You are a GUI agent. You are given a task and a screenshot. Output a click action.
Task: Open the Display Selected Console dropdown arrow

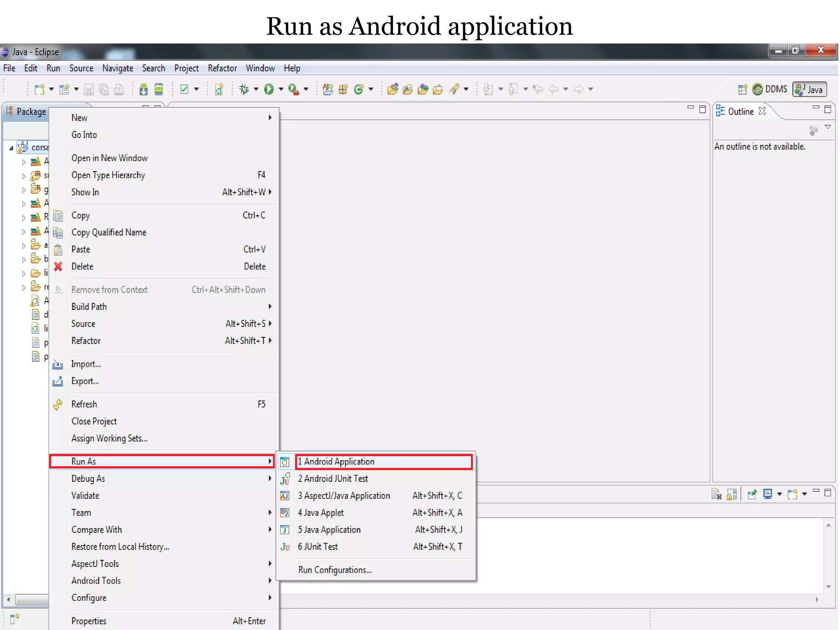pyautogui.click(x=779, y=494)
